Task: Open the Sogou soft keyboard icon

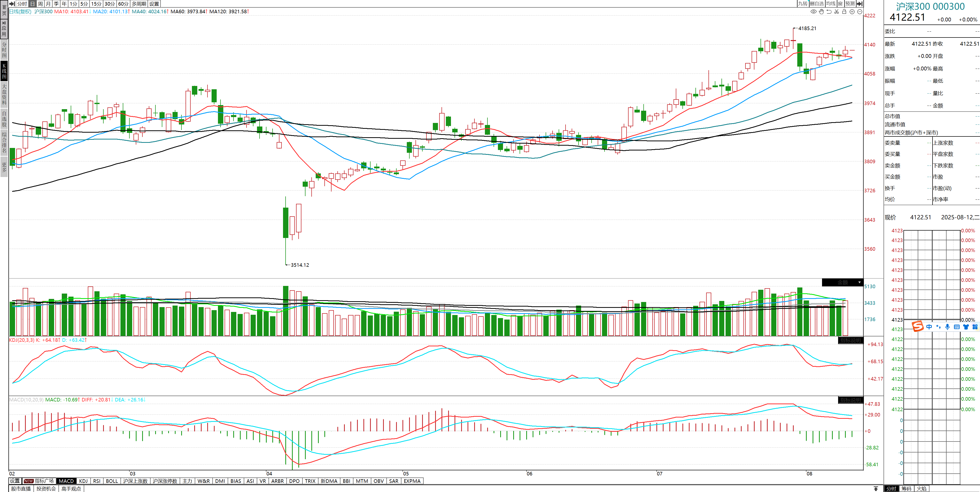Action: pyautogui.click(x=957, y=327)
